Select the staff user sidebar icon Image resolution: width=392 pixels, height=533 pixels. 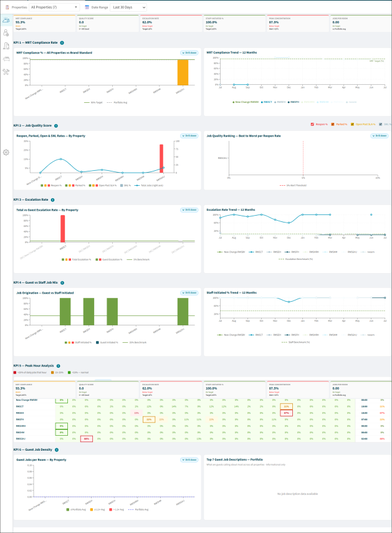(6, 33)
